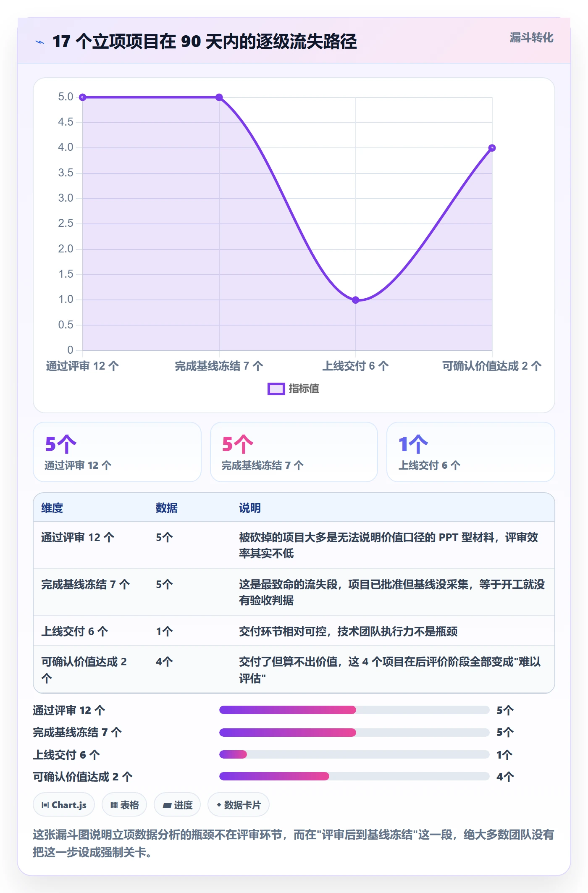Click the 完成基线冻结 7 个 progress bar
This screenshot has height=893, width=588.
354,733
